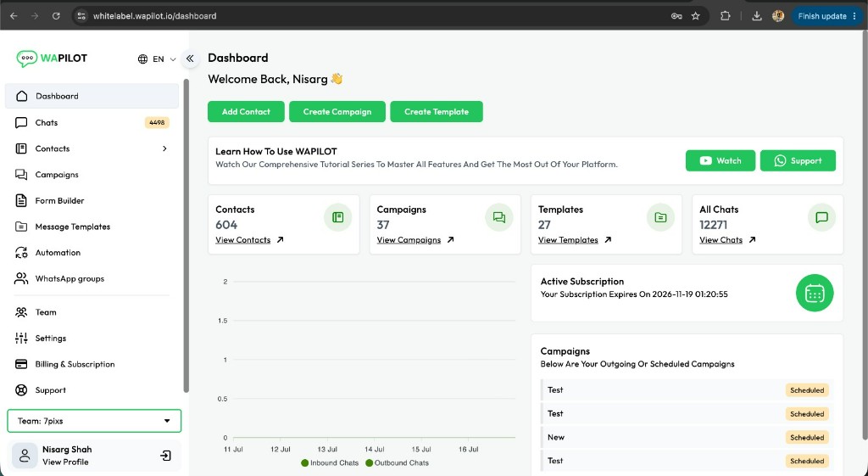The width and height of the screenshot is (868, 476).
Task: Click the green calendar subscription icon
Action: (815, 293)
